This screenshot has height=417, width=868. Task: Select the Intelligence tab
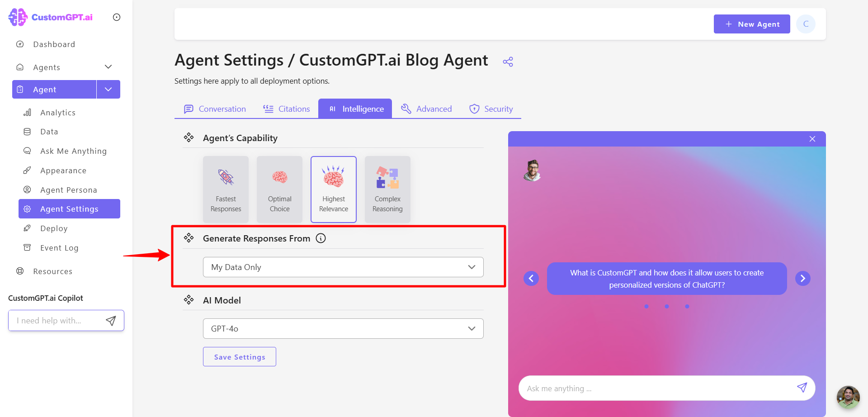(355, 109)
